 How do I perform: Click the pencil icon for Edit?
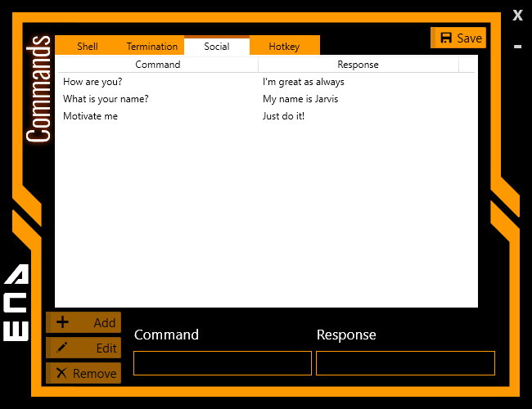pos(62,348)
